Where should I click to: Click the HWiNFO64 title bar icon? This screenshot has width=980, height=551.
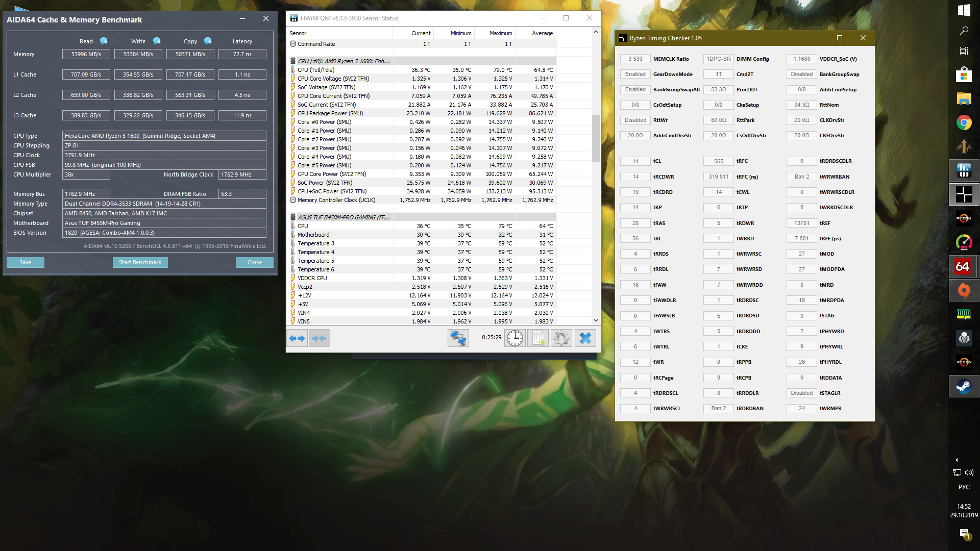click(294, 18)
